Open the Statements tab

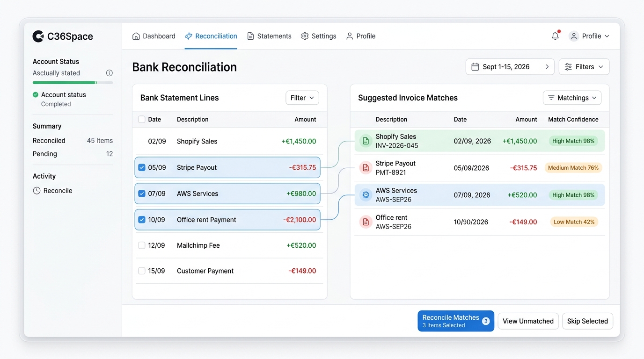(x=269, y=36)
